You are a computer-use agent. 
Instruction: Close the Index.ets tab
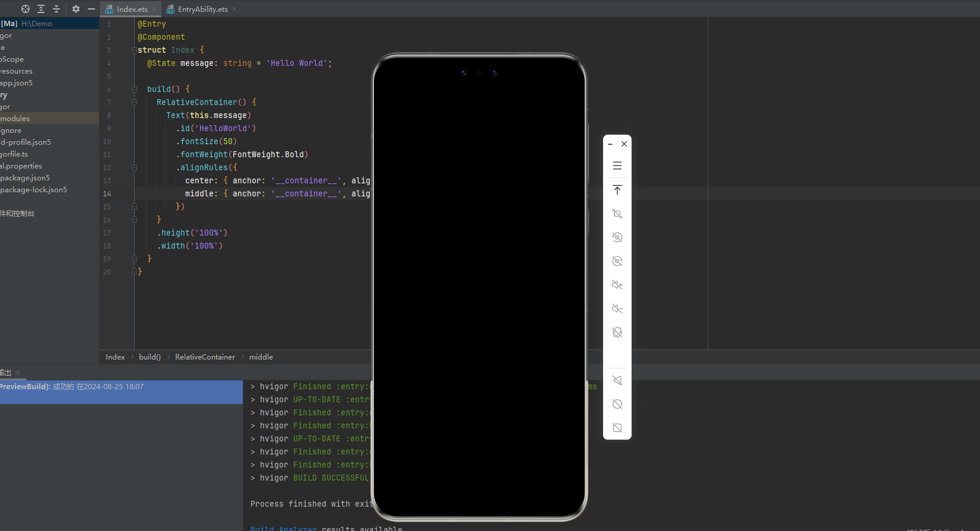click(x=154, y=9)
